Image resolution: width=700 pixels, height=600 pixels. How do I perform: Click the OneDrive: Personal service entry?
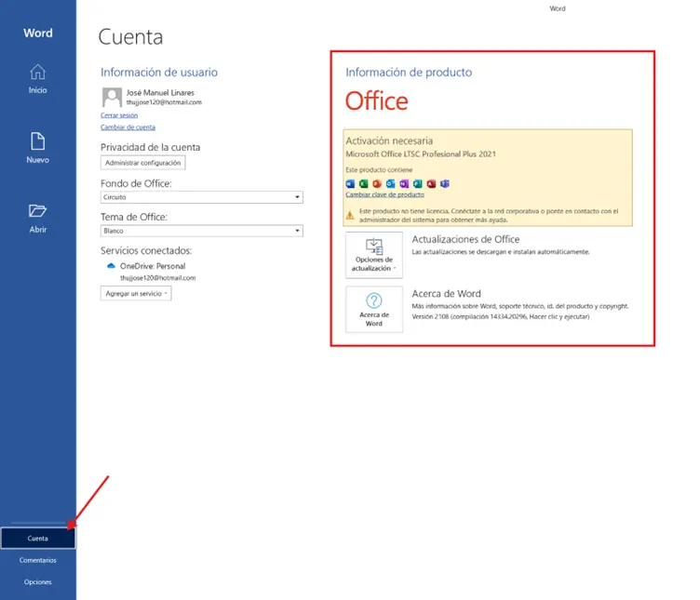(x=153, y=266)
